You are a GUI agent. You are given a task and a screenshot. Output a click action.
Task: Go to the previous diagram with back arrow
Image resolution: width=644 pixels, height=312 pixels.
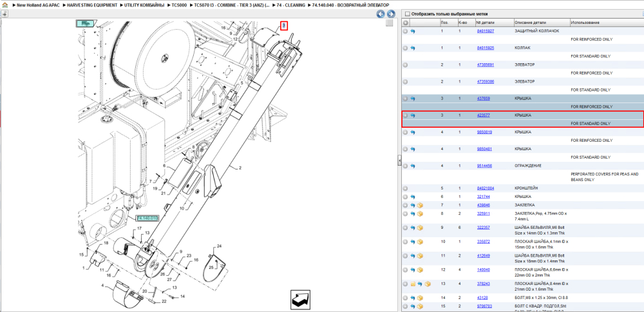tap(381, 14)
